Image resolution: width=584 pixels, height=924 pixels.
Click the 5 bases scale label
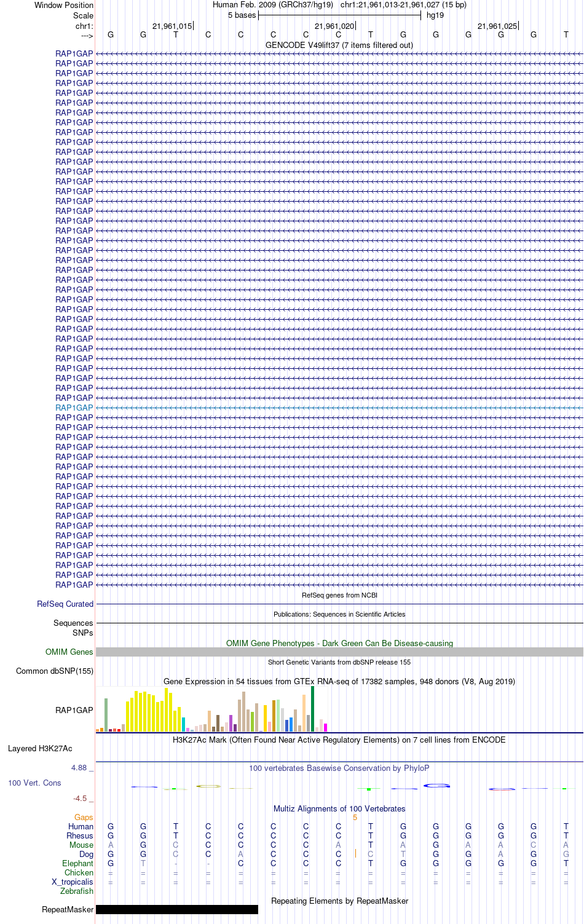click(x=242, y=15)
